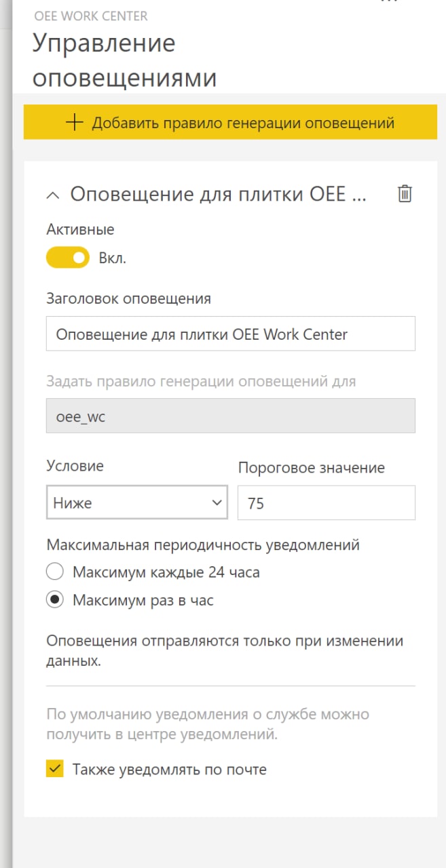Click the 'Также уведомлять по почте' label

pyautogui.click(x=170, y=769)
